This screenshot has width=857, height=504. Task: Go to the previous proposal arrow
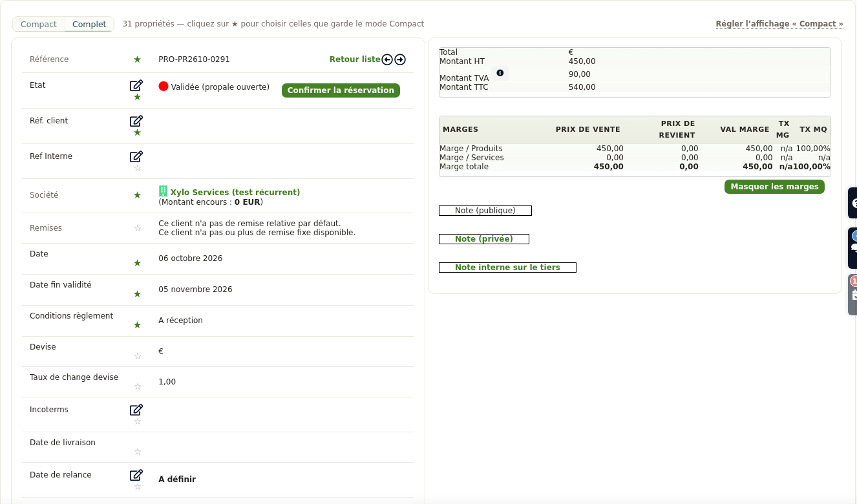click(387, 59)
